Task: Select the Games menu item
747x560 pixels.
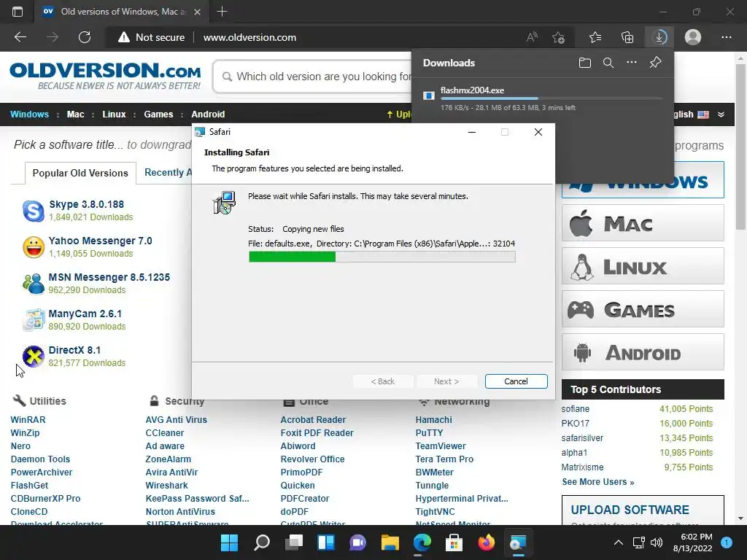Action: pos(158,114)
